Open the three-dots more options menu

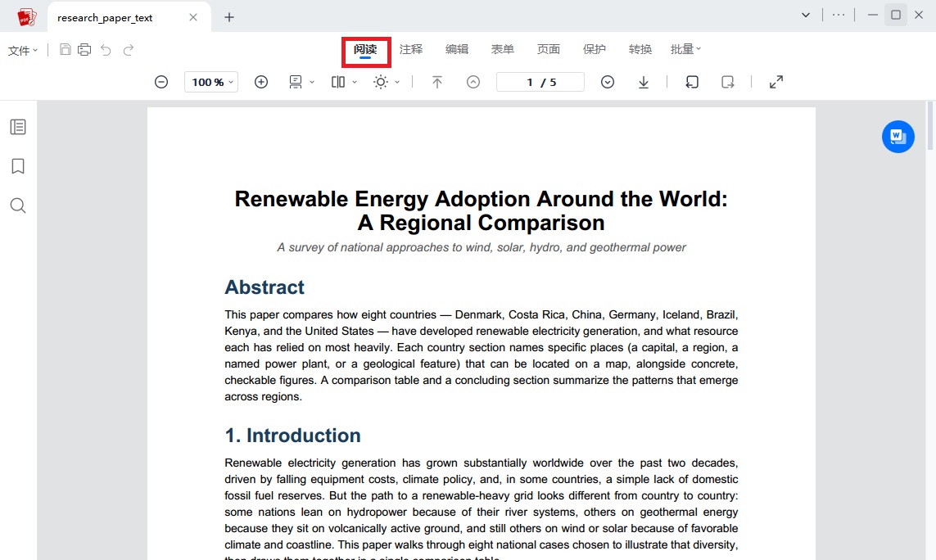839,15
